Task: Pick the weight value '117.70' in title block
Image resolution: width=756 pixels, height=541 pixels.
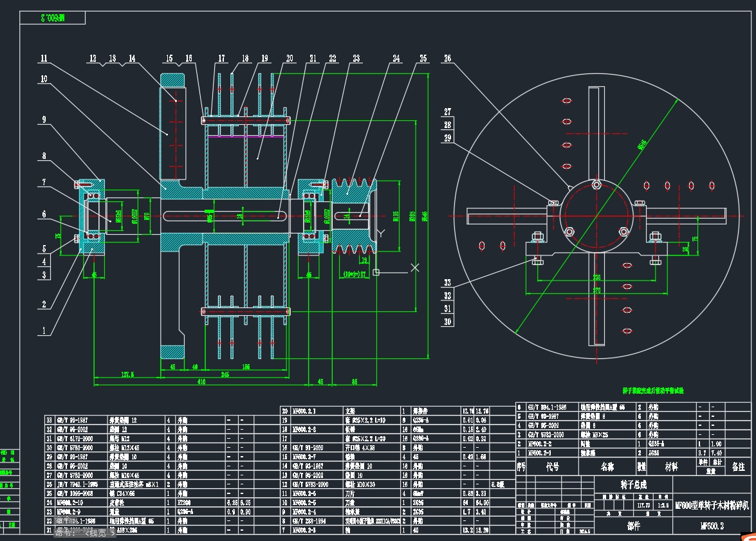Action: (643, 506)
